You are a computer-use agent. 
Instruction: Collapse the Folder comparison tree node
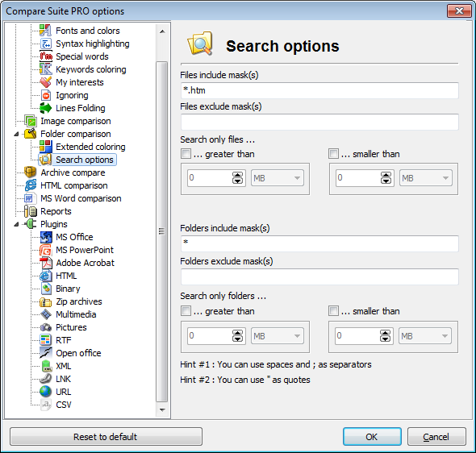coord(16,134)
